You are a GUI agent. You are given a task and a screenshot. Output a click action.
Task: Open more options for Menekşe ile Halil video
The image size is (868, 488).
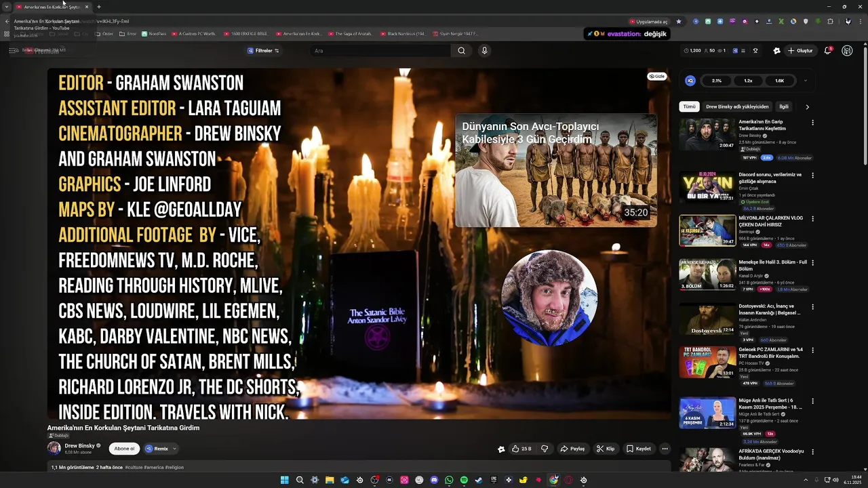point(812,263)
